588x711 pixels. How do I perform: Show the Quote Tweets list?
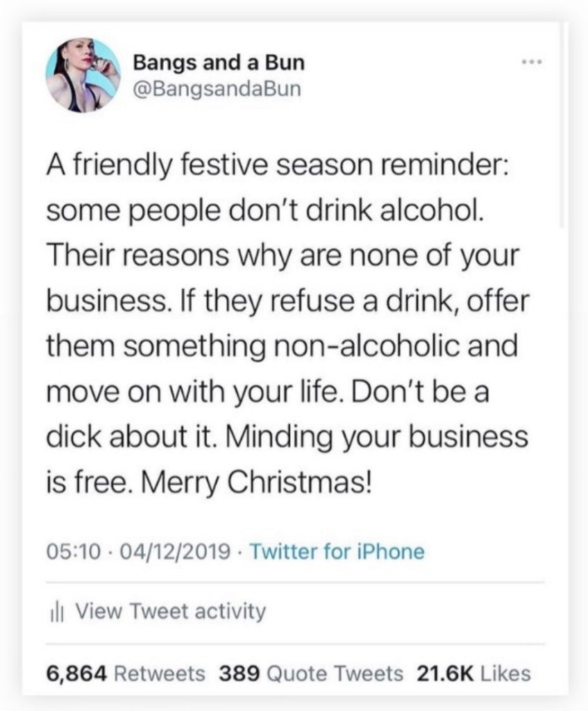pos(335,672)
